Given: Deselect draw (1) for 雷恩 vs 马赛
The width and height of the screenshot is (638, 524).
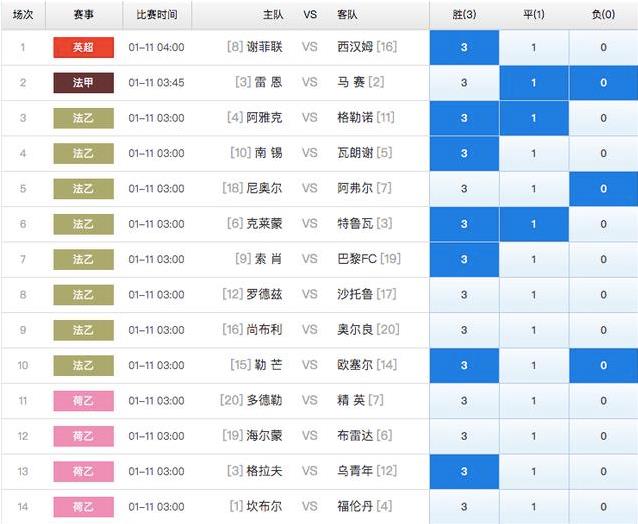Looking at the screenshot, I should (x=534, y=83).
